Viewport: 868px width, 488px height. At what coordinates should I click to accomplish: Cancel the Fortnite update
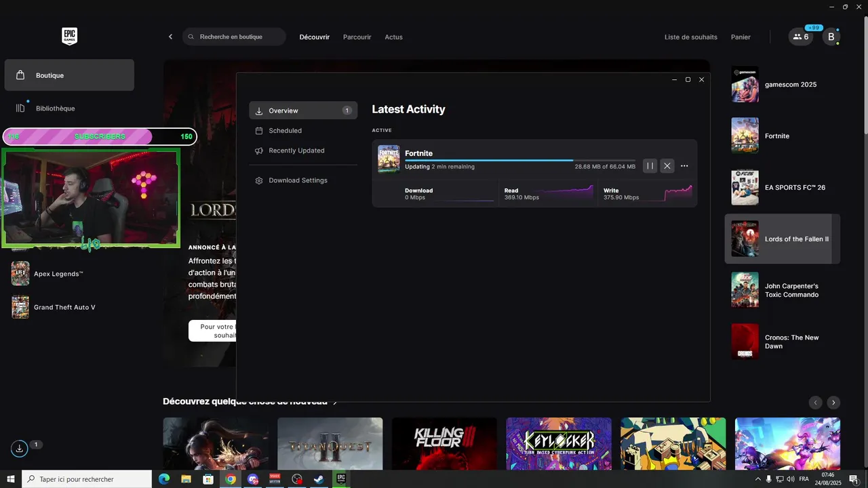pos(667,166)
